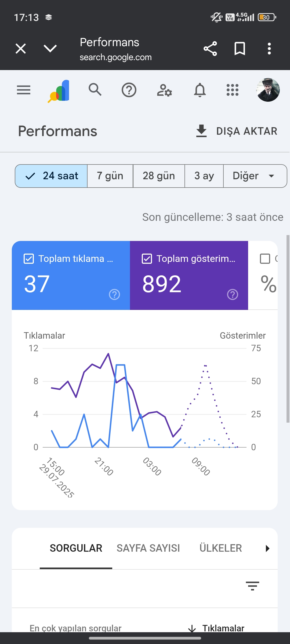
Task: Show more tabs with right arrow
Action: pos(267,548)
